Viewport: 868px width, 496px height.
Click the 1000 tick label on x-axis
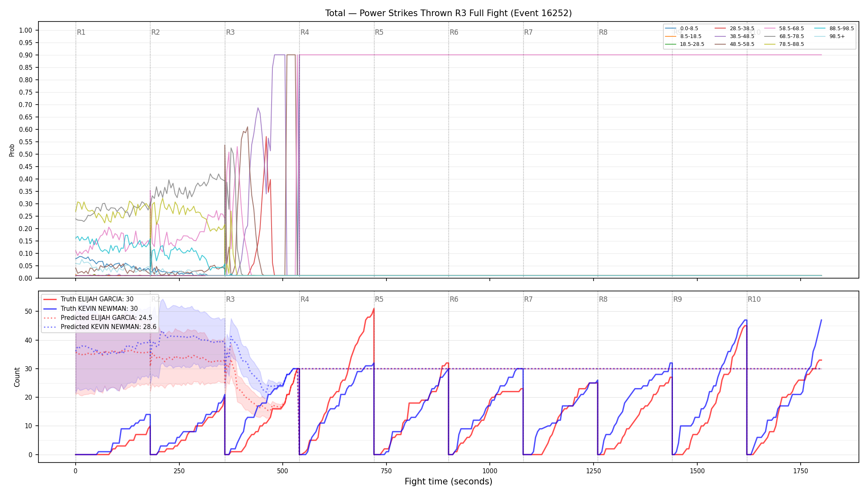click(490, 471)
